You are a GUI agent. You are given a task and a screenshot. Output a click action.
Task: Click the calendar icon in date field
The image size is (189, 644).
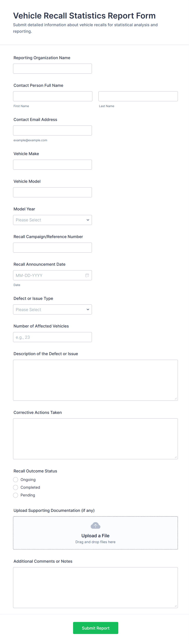click(x=87, y=275)
